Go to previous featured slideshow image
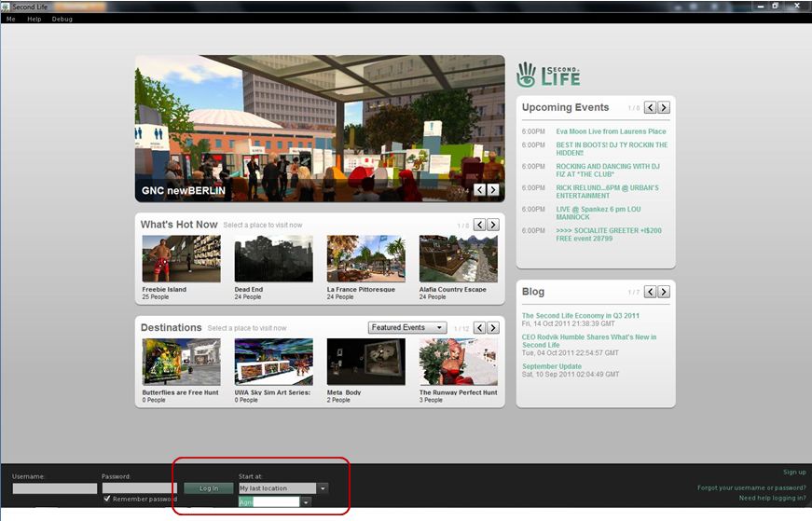812x521 pixels. (x=479, y=190)
